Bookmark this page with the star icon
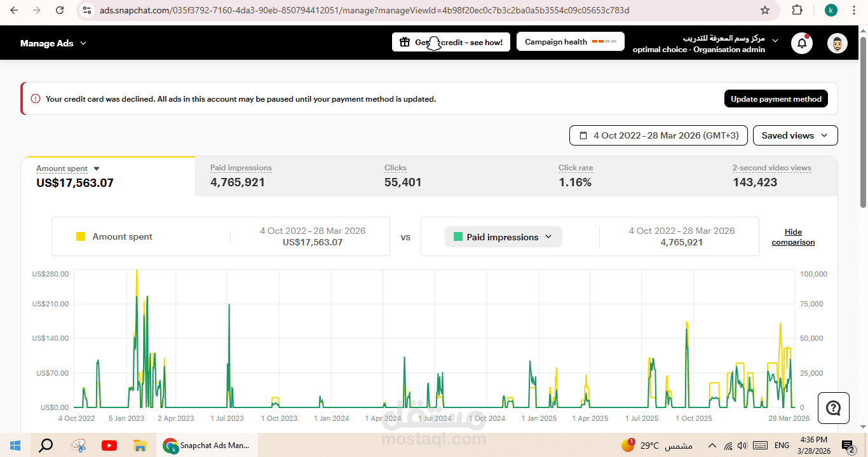Screen dimensions: 868x457 point(765,10)
